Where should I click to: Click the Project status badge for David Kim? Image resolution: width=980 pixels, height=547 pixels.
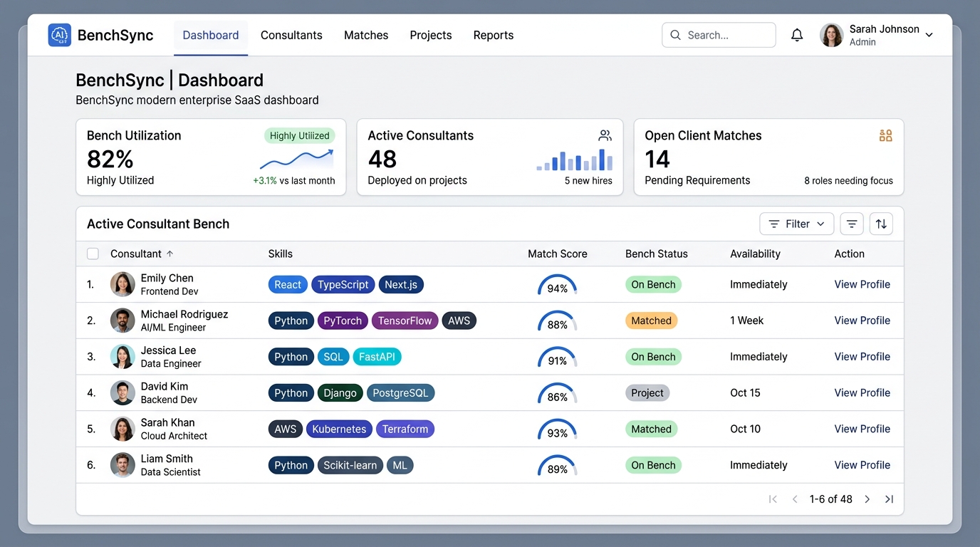(x=647, y=392)
